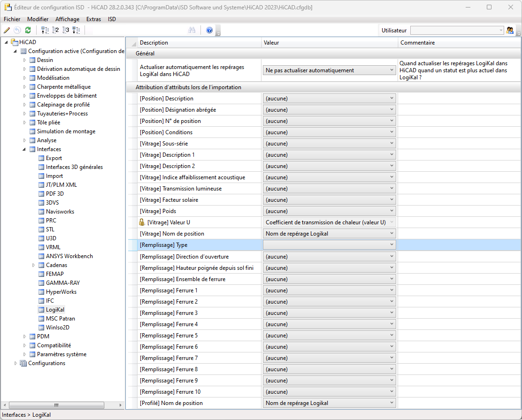Image resolution: width=522 pixels, height=420 pixels.
Task: Expand the Charpente métallique node
Action: (24, 87)
